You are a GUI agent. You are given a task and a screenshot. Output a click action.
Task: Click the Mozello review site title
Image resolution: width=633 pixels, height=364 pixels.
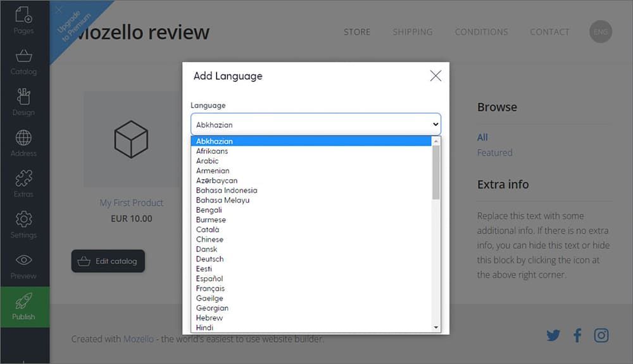142,32
